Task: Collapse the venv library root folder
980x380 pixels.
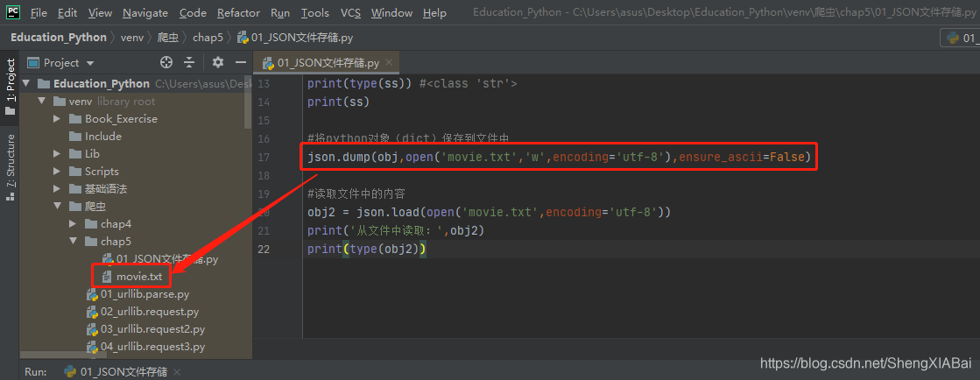Action: [x=41, y=102]
